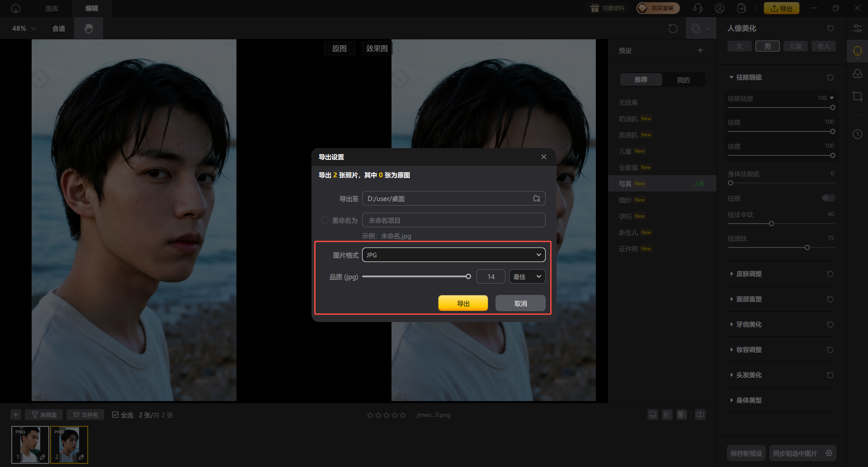Click the 品质 (jpg) slider handle
The width and height of the screenshot is (868, 467).
click(468, 277)
